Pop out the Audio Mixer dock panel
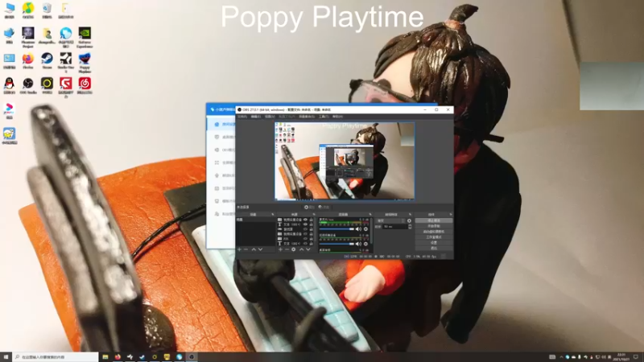Screen dimensions: 644x362 pyautogui.click(x=369, y=214)
